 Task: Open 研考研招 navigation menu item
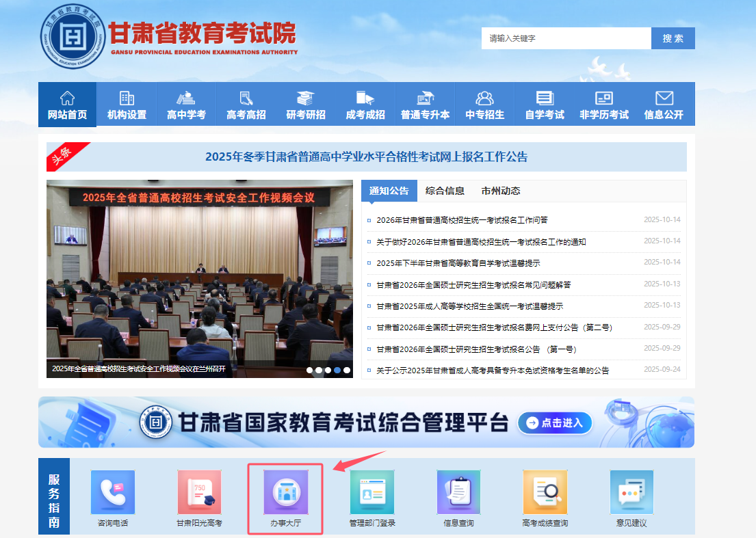tap(305, 105)
